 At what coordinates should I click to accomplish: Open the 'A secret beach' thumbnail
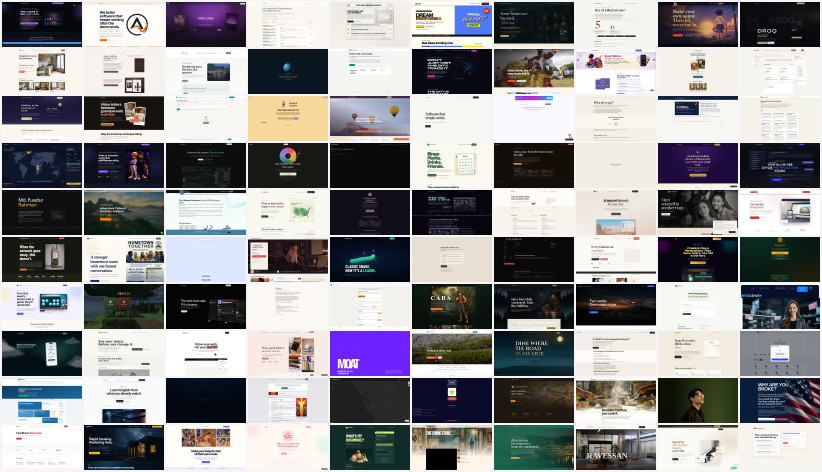pos(615,212)
